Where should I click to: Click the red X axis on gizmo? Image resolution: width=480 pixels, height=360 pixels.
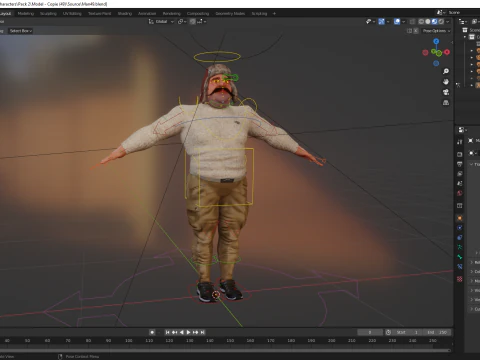pos(447,52)
